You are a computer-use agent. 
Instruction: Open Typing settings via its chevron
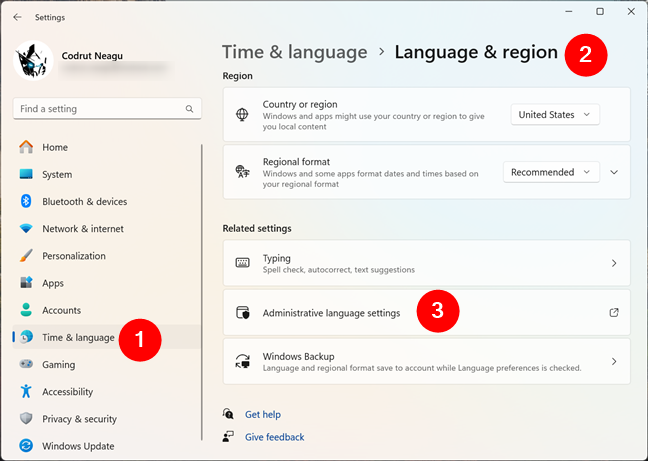pos(614,263)
